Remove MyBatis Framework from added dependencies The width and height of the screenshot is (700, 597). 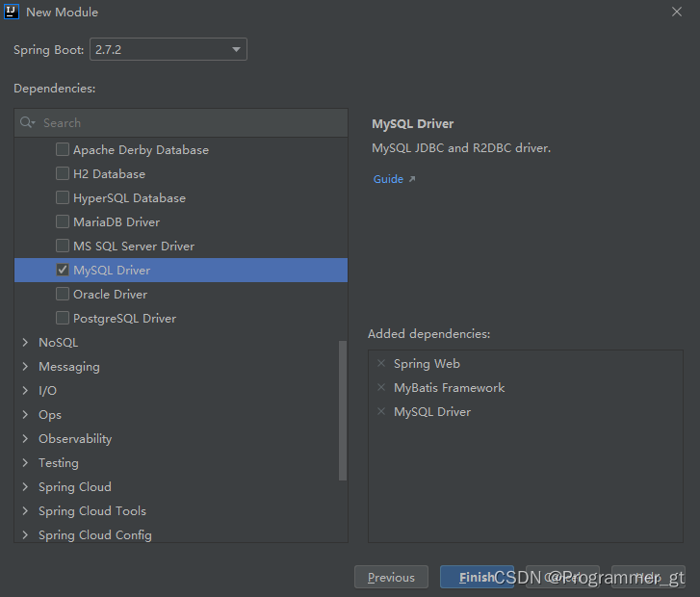pos(381,388)
